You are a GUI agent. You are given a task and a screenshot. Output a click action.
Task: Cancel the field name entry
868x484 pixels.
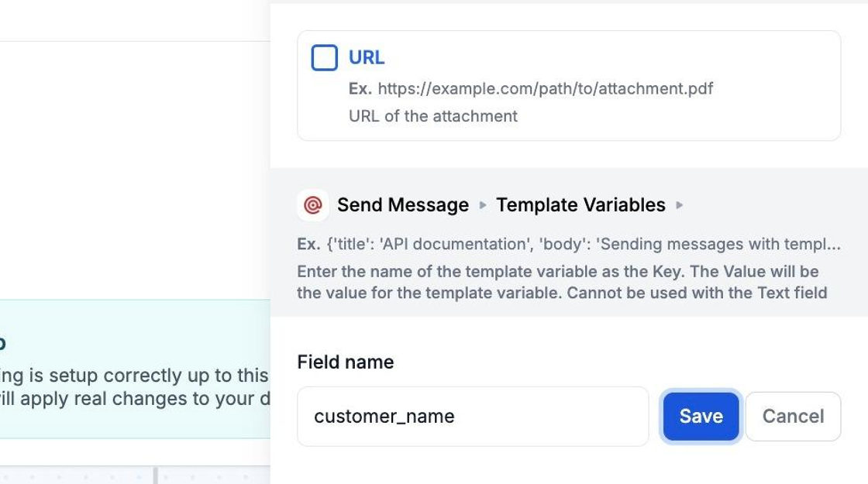[793, 417]
